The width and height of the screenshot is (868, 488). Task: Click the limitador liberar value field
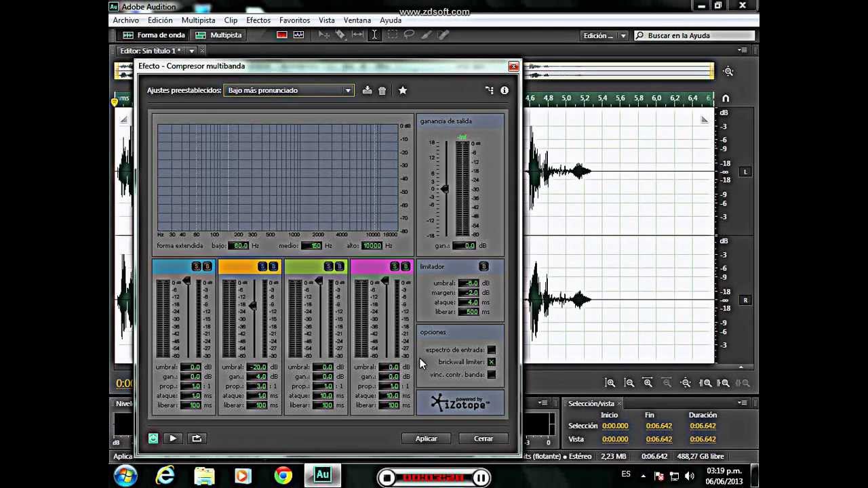(x=469, y=312)
